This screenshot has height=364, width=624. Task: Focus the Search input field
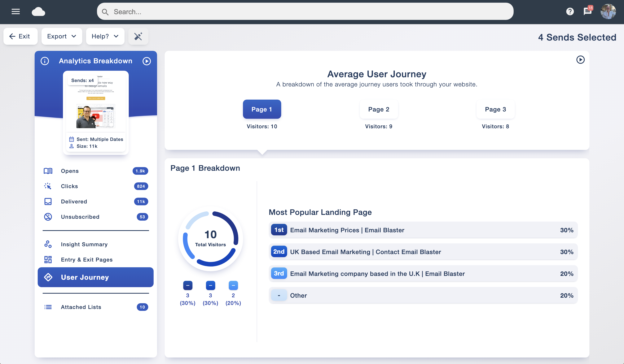305,12
